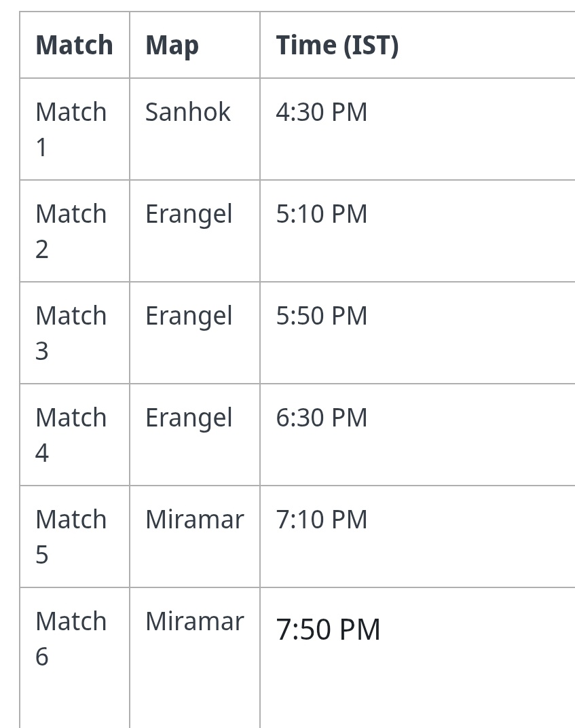Select the Match 2 cell
The height and width of the screenshot is (728, 575).
71,231
